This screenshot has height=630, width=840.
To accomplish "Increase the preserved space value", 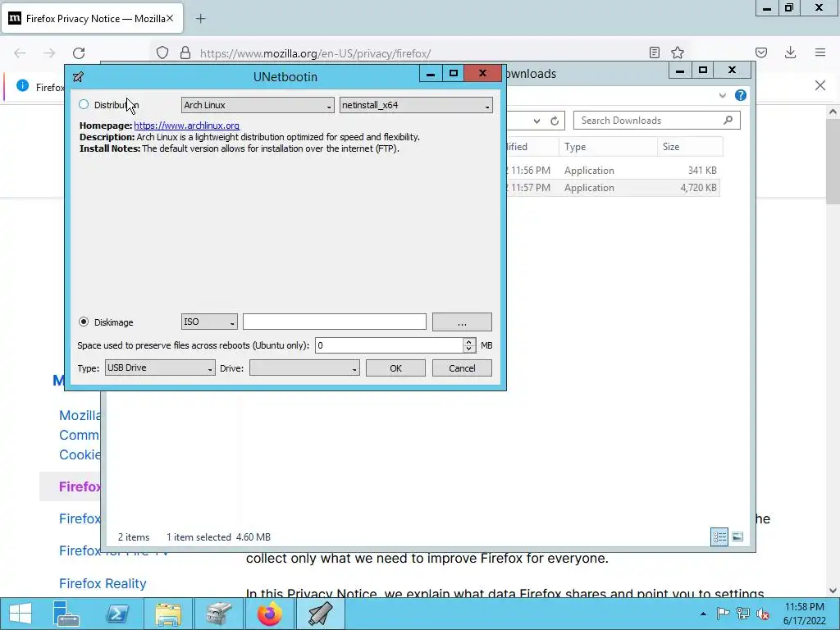I will (468, 341).
